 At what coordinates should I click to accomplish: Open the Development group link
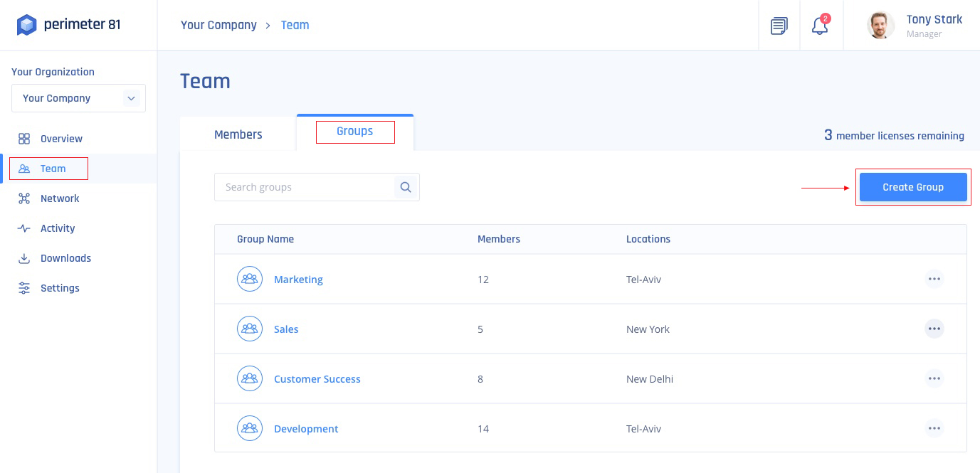[306, 429]
